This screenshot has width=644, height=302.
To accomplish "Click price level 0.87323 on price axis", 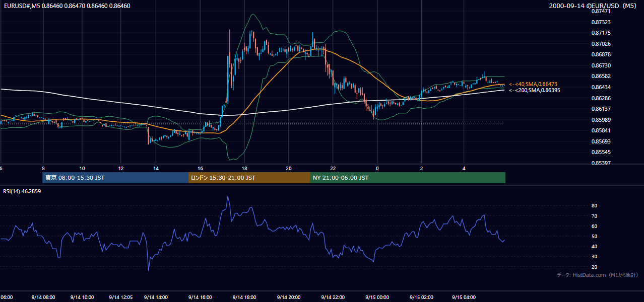I will pos(601,23).
